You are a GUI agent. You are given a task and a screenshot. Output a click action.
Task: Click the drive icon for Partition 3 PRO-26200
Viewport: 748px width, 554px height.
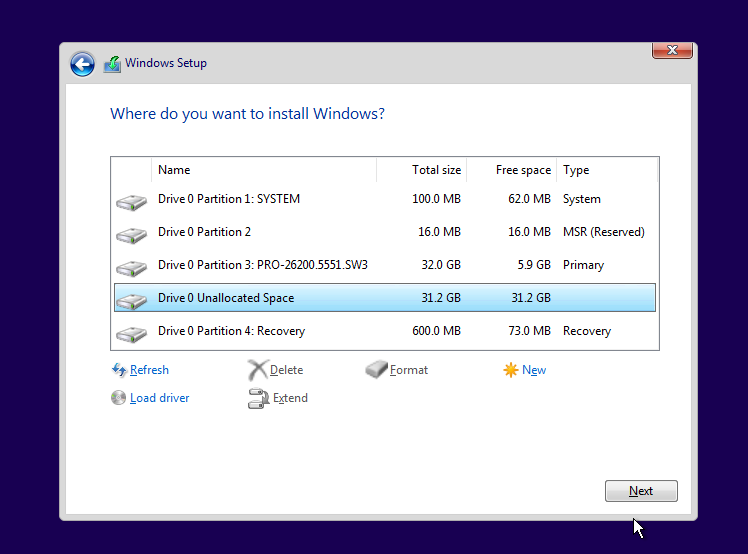coord(131,268)
